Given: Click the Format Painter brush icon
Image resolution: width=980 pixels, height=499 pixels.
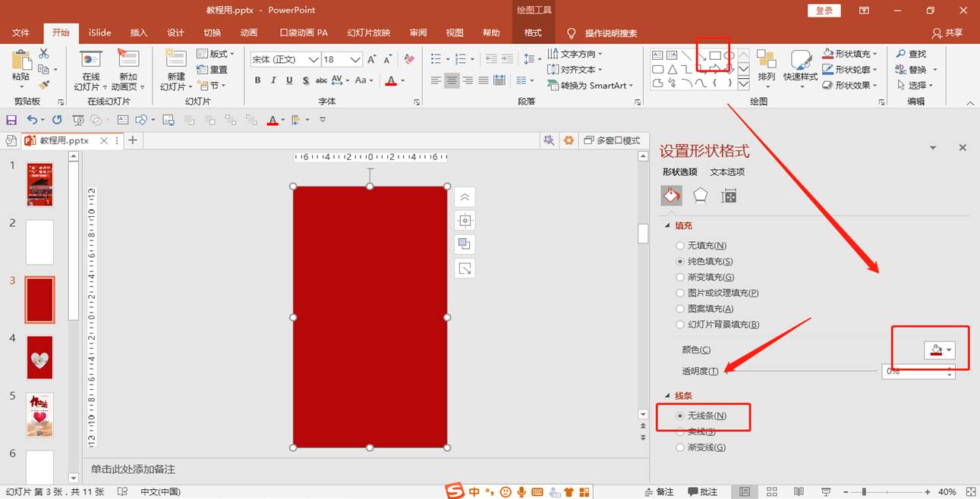Looking at the screenshot, I should (x=44, y=85).
